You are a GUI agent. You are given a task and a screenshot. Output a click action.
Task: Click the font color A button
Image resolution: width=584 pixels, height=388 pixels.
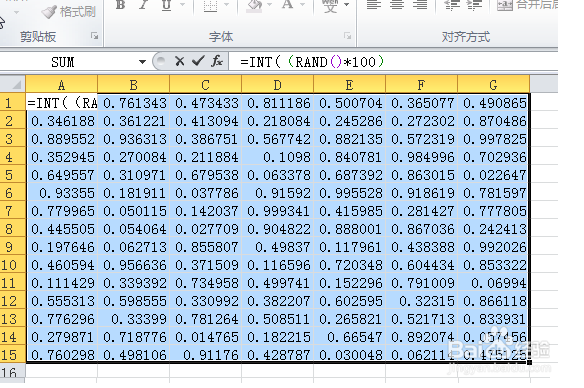pyautogui.click(x=287, y=5)
